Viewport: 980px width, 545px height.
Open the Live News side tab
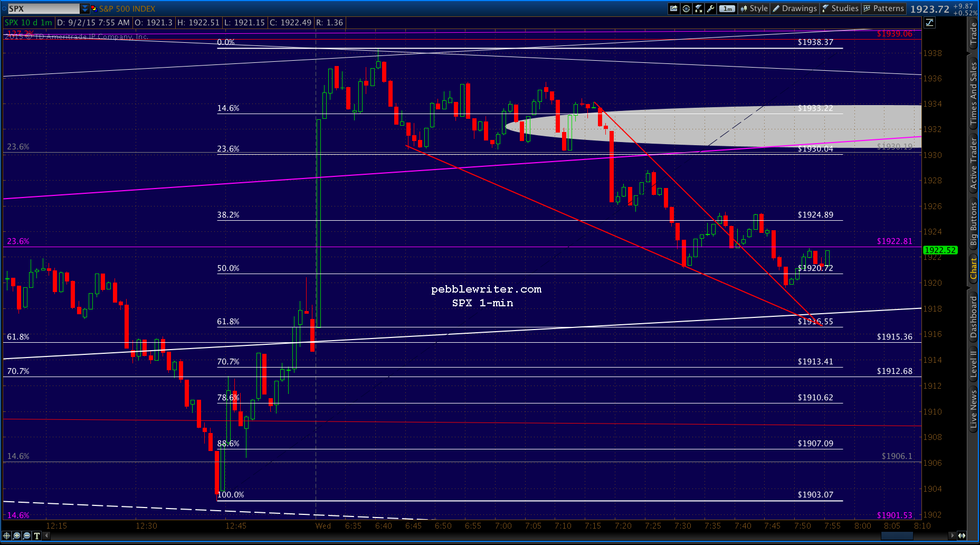click(974, 409)
